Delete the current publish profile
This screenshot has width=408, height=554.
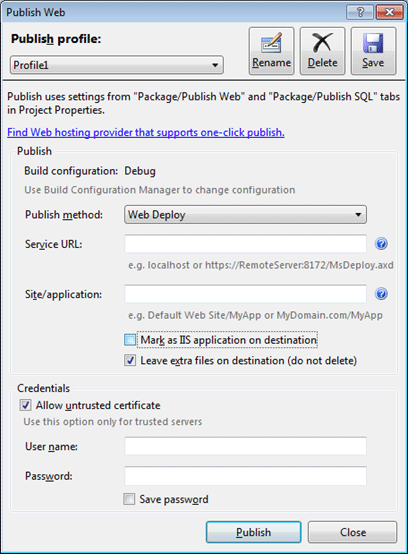pyautogui.click(x=322, y=51)
